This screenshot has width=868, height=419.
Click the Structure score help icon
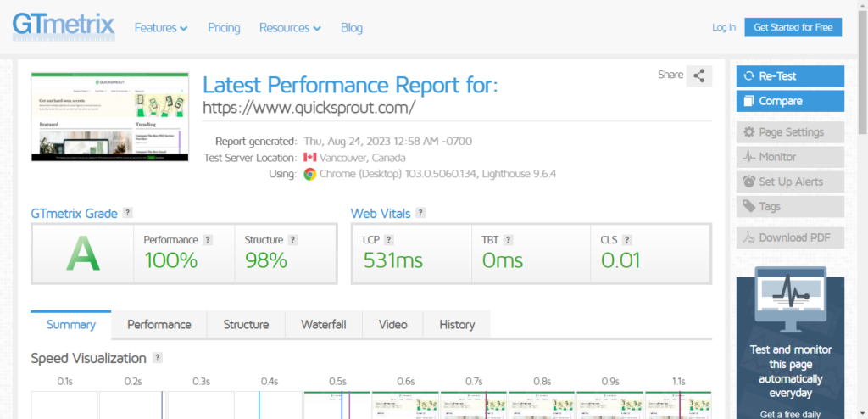tap(292, 240)
